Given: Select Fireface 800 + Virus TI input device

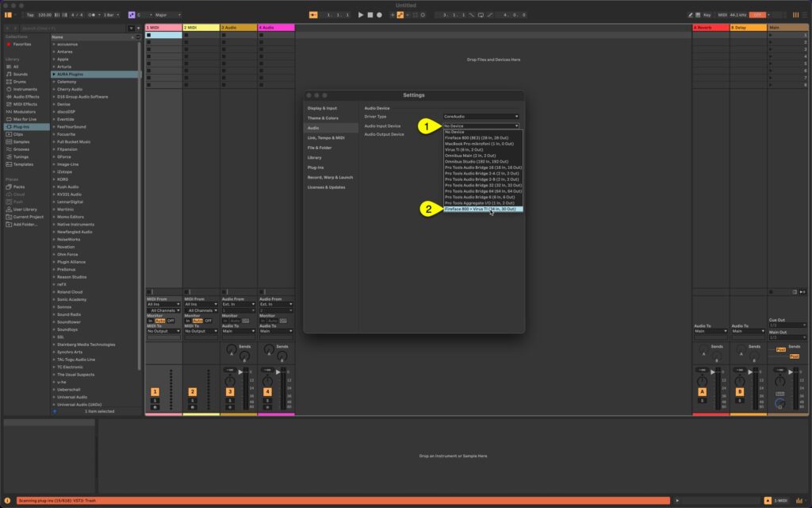Looking at the screenshot, I should point(482,210).
